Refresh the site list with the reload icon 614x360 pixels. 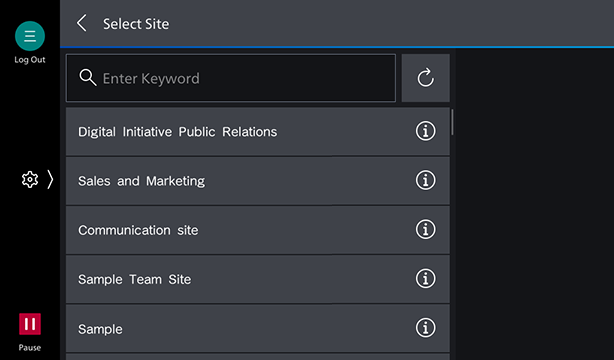[426, 78]
